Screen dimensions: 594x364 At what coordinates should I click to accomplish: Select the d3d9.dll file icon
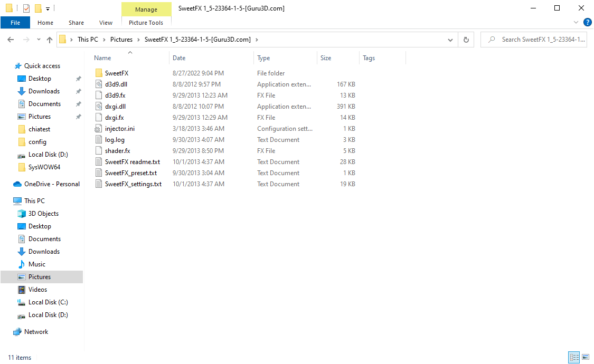(x=99, y=84)
